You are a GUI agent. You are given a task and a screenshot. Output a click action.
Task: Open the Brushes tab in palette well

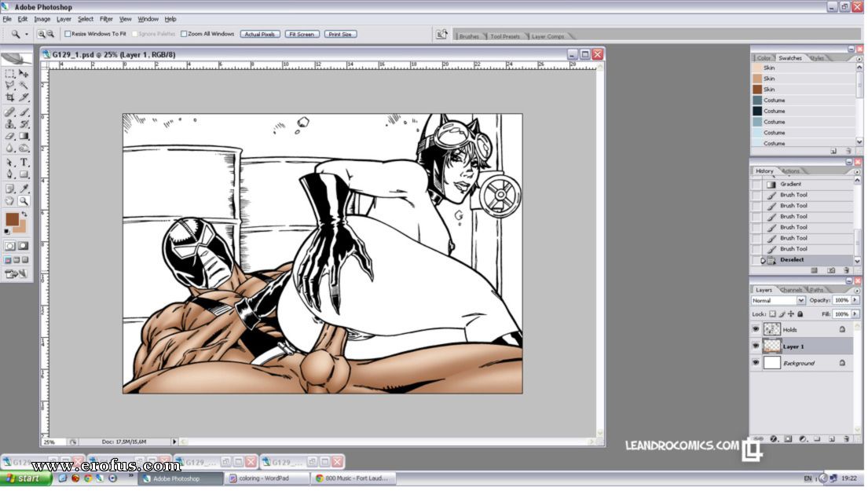click(x=469, y=37)
